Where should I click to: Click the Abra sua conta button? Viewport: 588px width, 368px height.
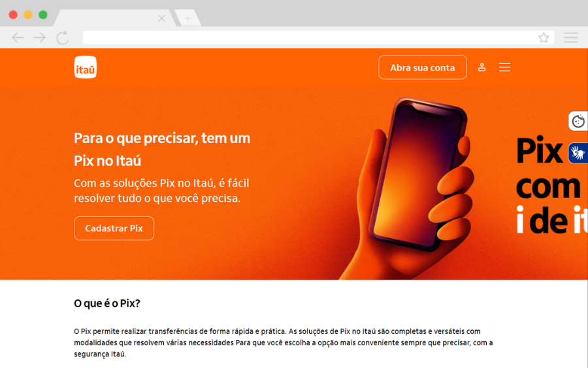click(423, 67)
